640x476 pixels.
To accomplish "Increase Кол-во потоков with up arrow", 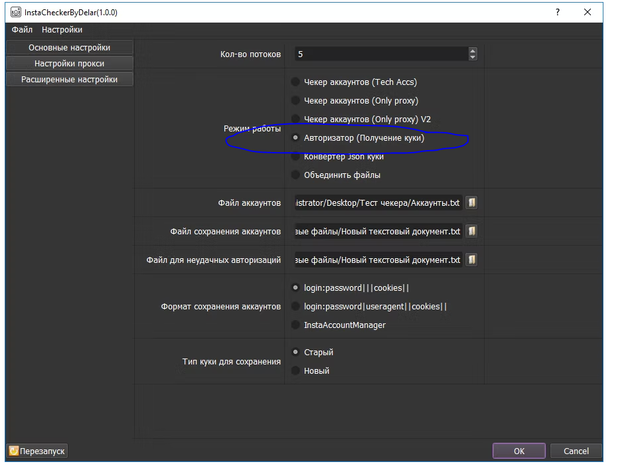I will pos(473,51).
